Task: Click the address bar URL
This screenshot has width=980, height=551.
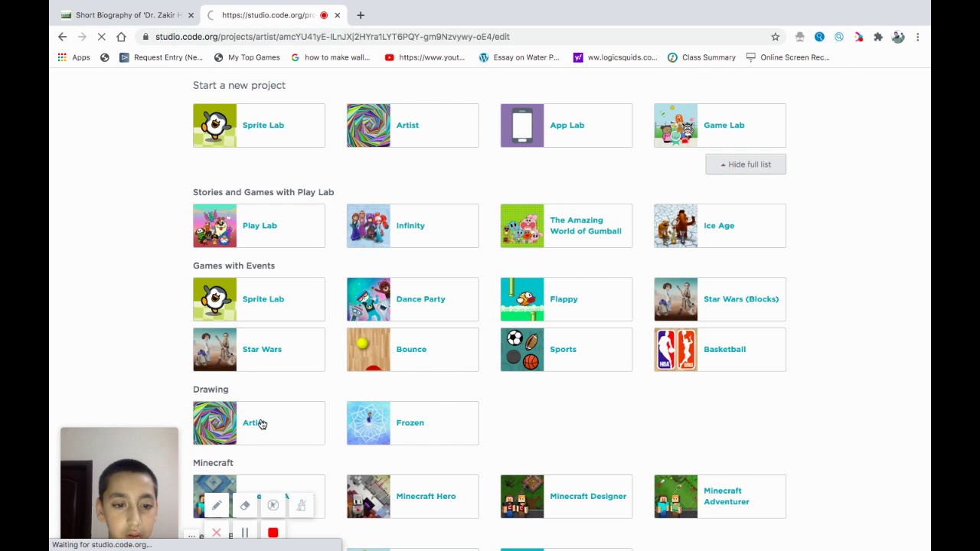Action: click(x=332, y=37)
